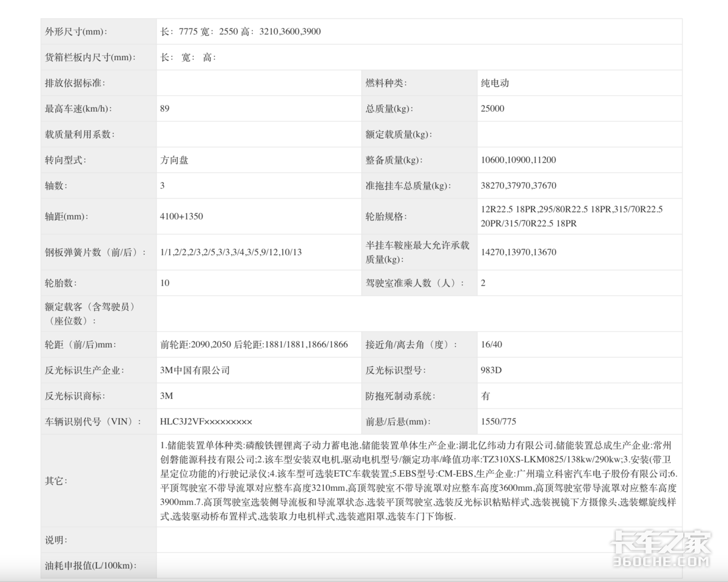Click the 方向盘 steering type value

point(174,160)
